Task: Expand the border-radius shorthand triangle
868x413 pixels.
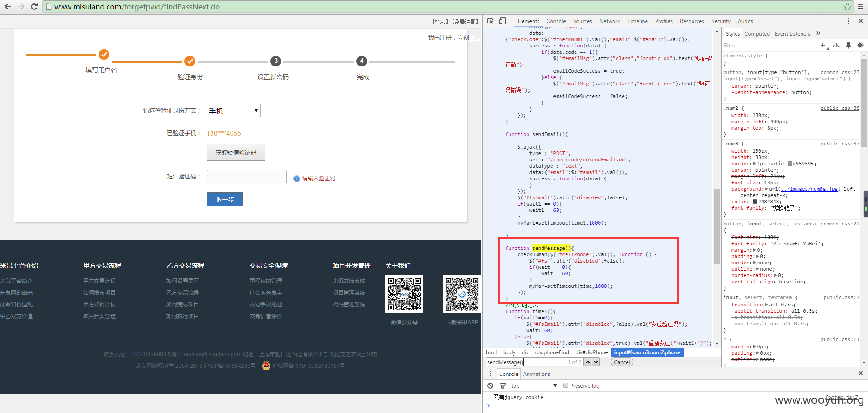Action: (775, 275)
